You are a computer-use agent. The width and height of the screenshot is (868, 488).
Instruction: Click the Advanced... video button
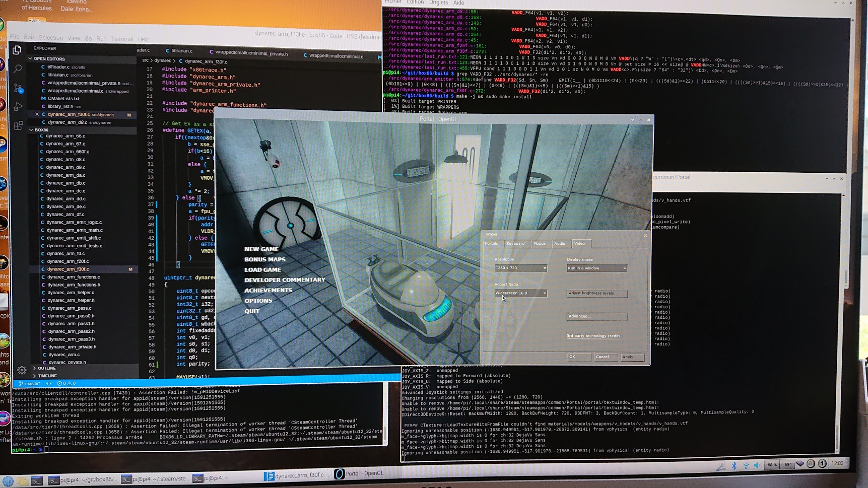(597, 316)
